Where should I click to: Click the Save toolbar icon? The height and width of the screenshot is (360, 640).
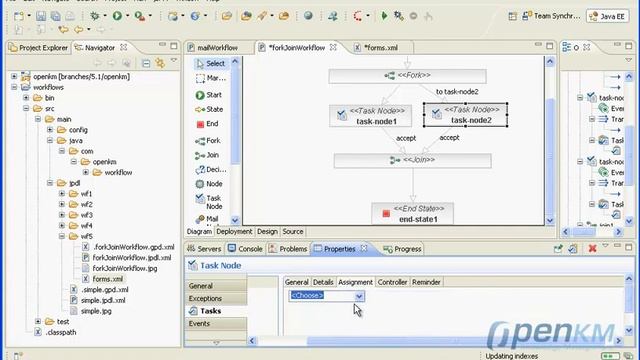tap(41, 16)
